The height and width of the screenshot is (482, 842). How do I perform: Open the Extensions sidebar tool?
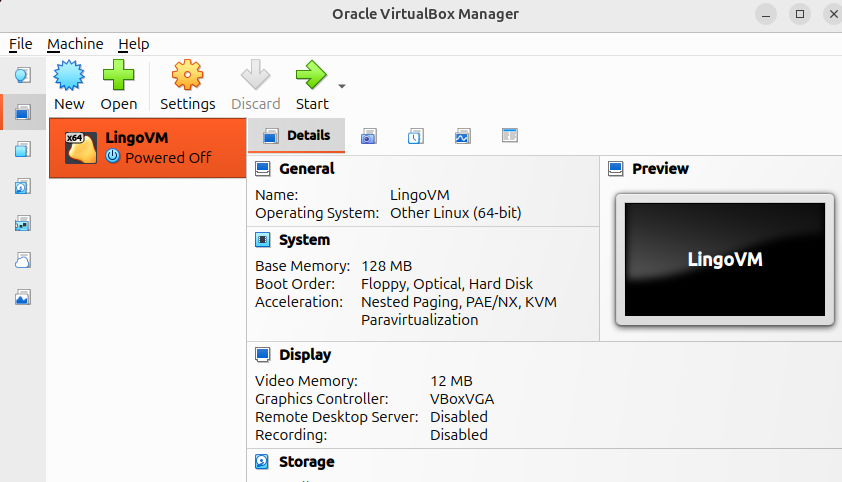coord(22,149)
